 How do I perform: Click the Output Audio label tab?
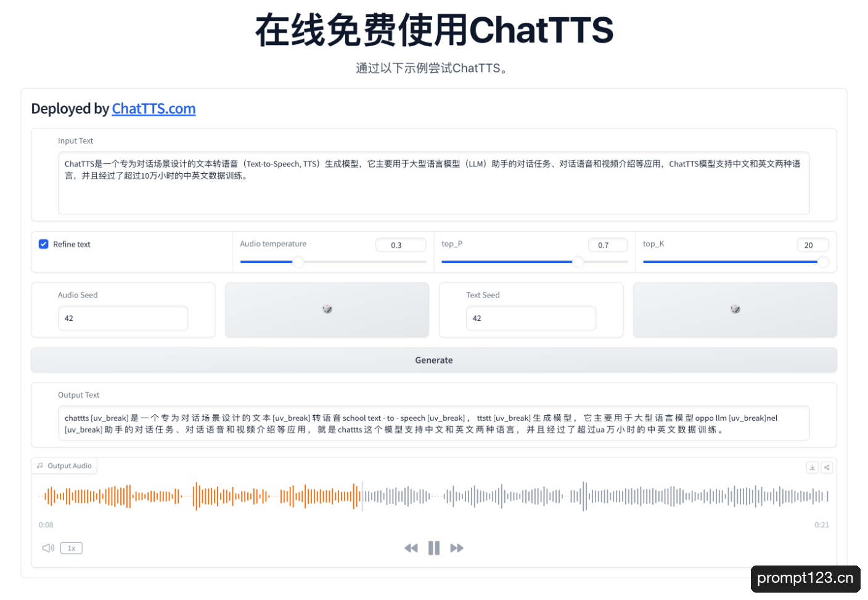click(x=64, y=466)
